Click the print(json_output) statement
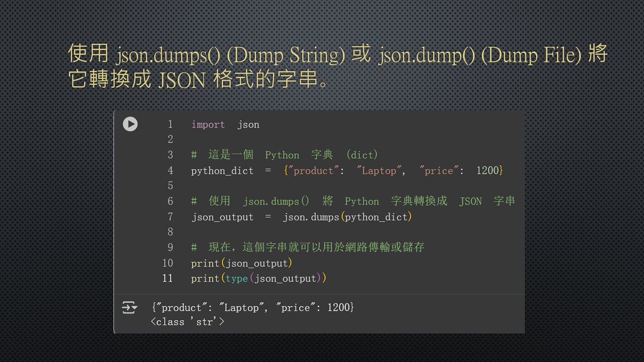644x362 pixels. pyautogui.click(x=241, y=263)
